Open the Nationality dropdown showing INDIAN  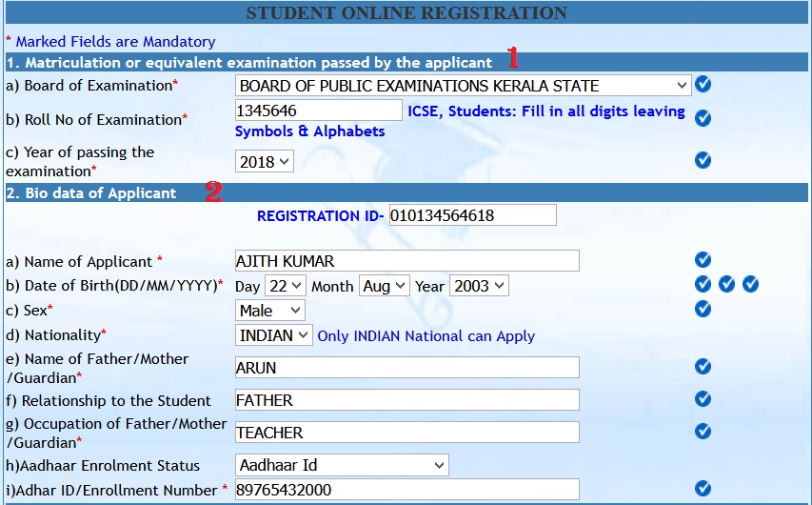tap(273, 335)
